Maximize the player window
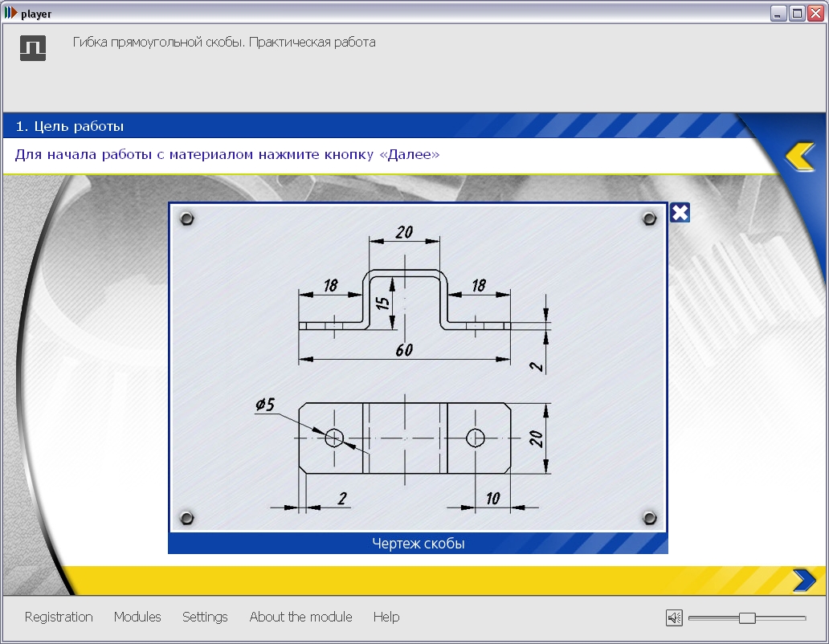The height and width of the screenshot is (644, 829). 797,14
